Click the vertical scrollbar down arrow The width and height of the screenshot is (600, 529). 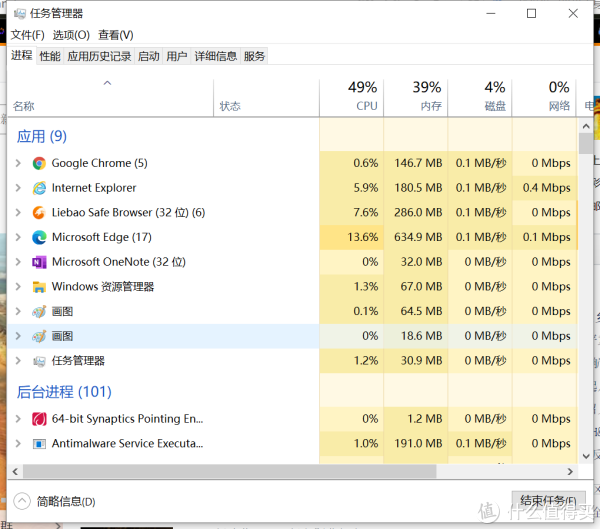[586, 456]
